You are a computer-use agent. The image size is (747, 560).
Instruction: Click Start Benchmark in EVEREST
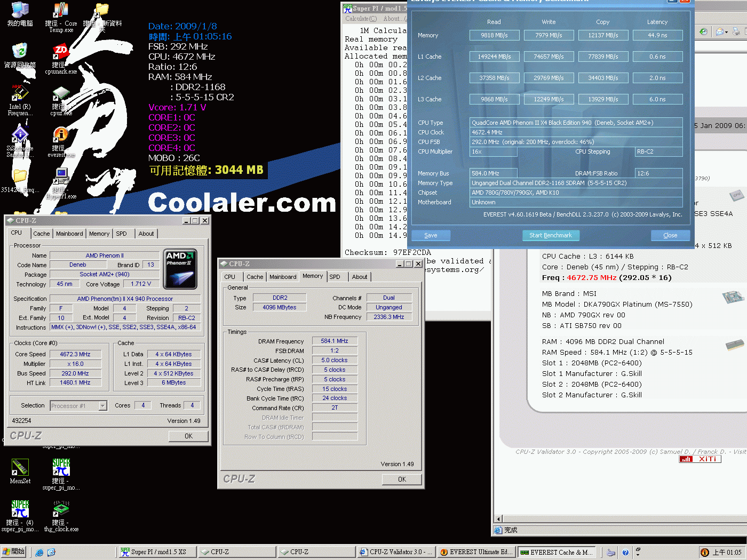point(551,235)
